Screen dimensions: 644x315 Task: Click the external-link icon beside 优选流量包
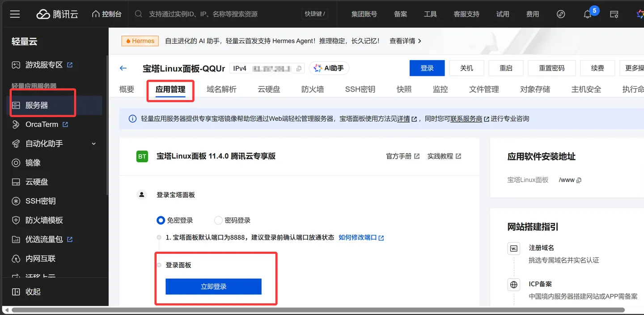pos(70,239)
